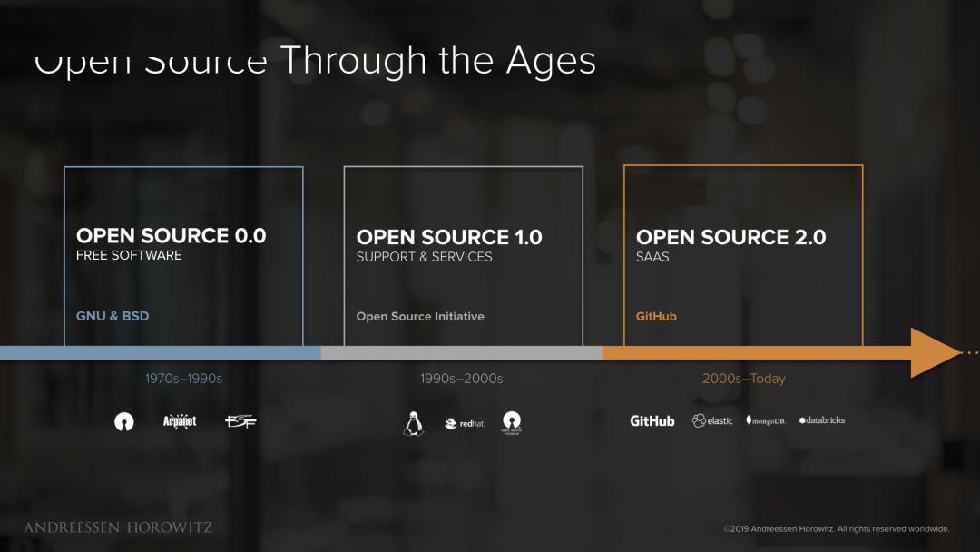
Task: Click the SAAS subtitle
Action: [x=652, y=256]
